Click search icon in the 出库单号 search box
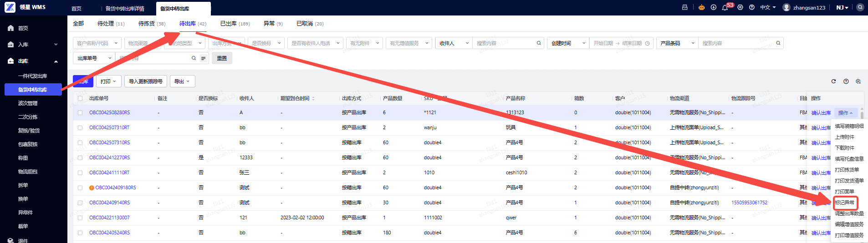 pyautogui.click(x=194, y=58)
